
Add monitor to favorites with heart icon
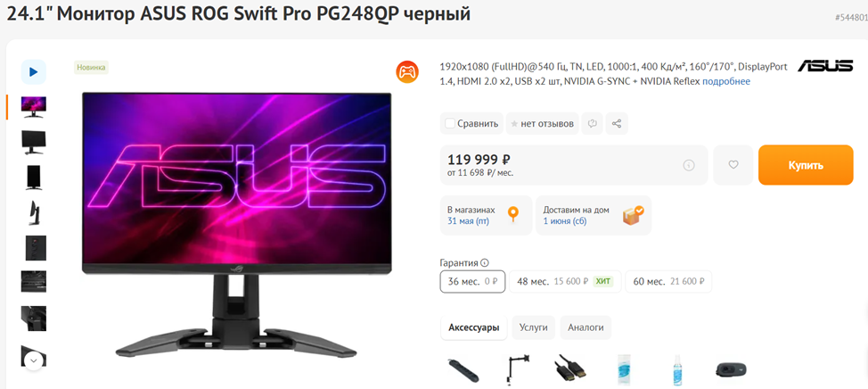click(733, 165)
